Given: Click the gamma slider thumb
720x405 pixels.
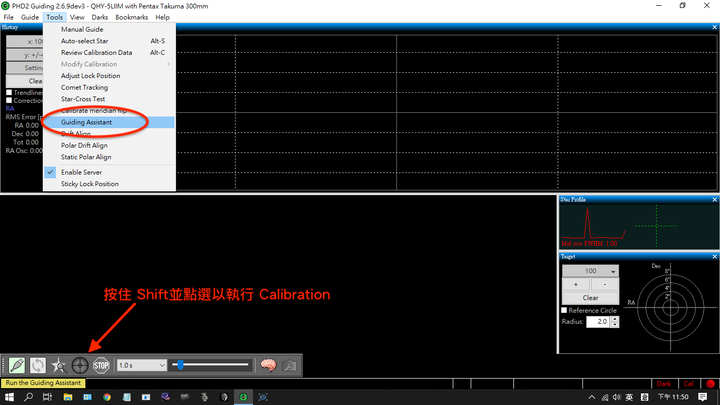Looking at the screenshot, I should click(180, 365).
